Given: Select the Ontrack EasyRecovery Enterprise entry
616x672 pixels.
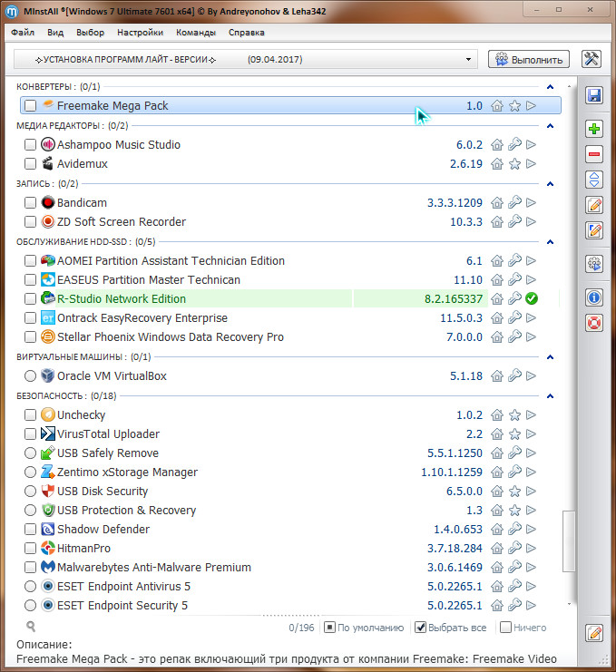Looking at the screenshot, I should click(289, 318).
